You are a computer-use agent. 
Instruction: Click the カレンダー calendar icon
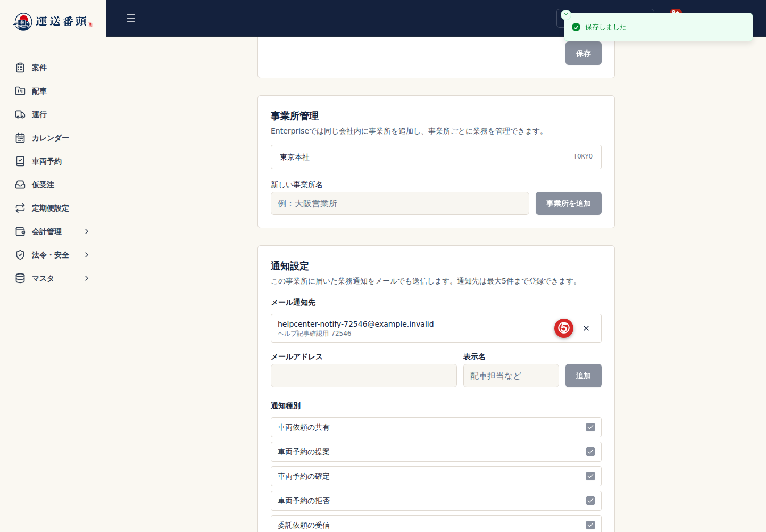20,138
